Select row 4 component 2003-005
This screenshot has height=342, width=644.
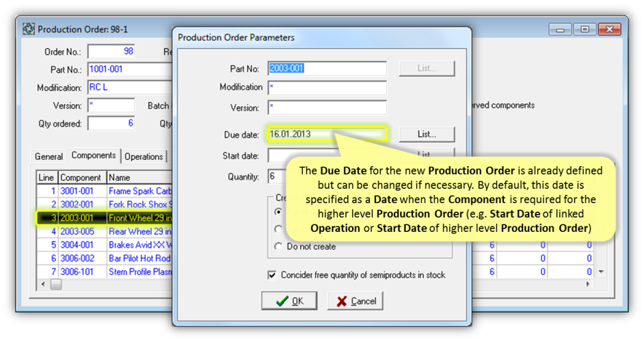click(77, 231)
